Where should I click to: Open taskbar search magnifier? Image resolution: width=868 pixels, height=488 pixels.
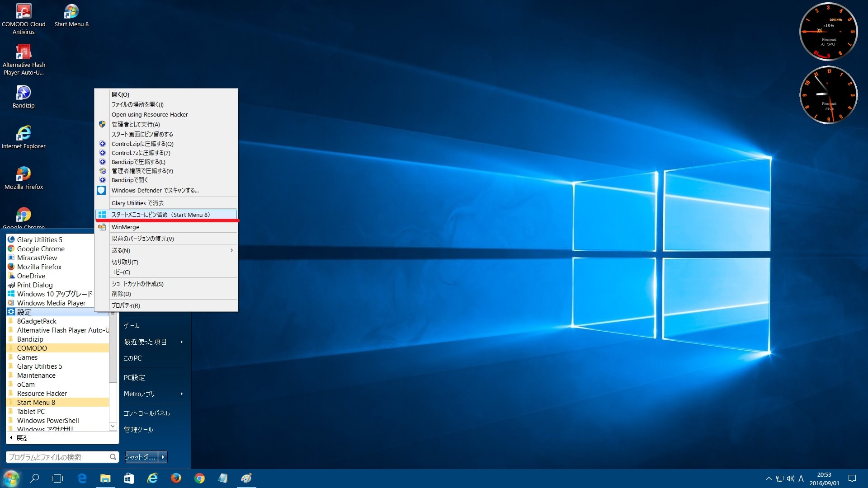coord(34,479)
